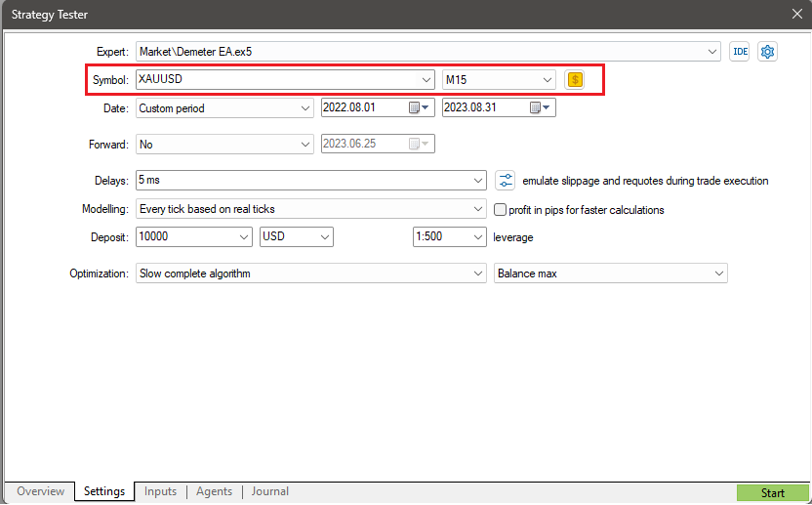Select the Settings tab
This screenshot has height=505, width=812.
pyautogui.click(x=104, y=491)
